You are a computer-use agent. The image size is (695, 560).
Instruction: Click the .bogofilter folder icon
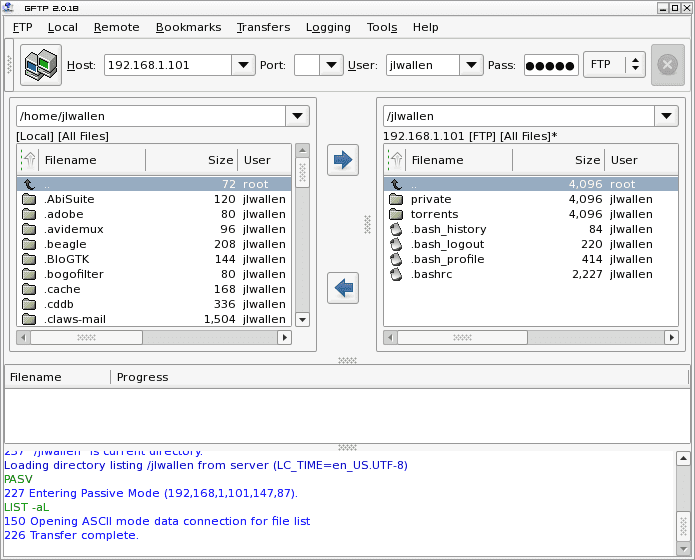click(29, 274)
